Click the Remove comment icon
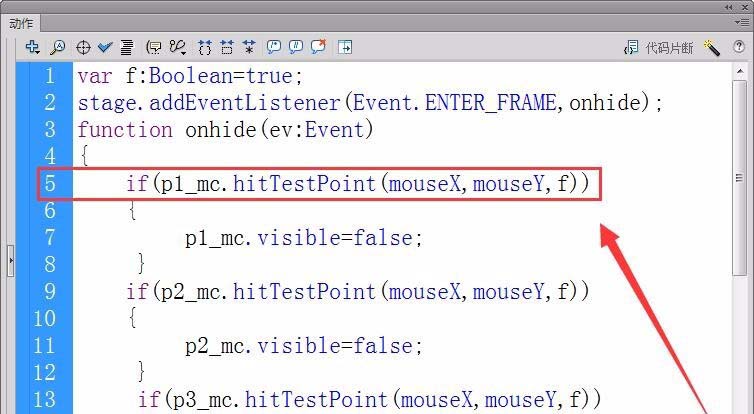The image size is (754, 414). (318, 47)
